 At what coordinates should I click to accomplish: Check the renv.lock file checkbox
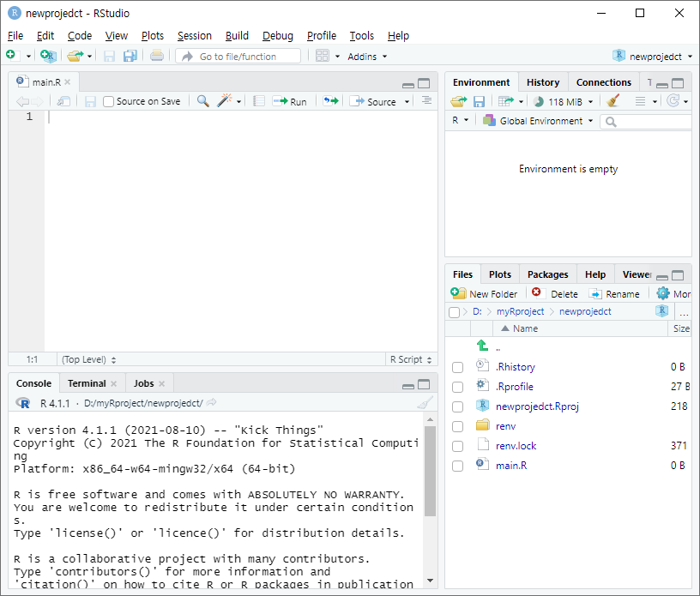(x=457, y=446)
